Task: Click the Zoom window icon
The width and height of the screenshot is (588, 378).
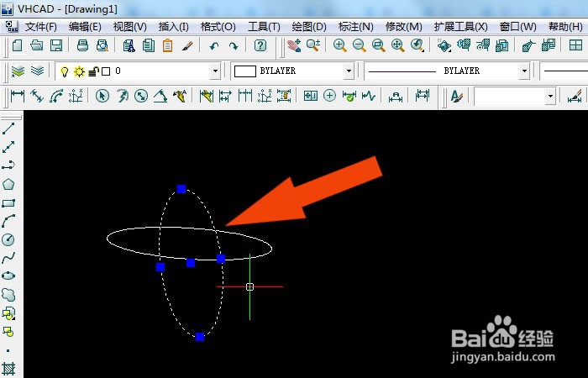Action: (x=378, y=45)
